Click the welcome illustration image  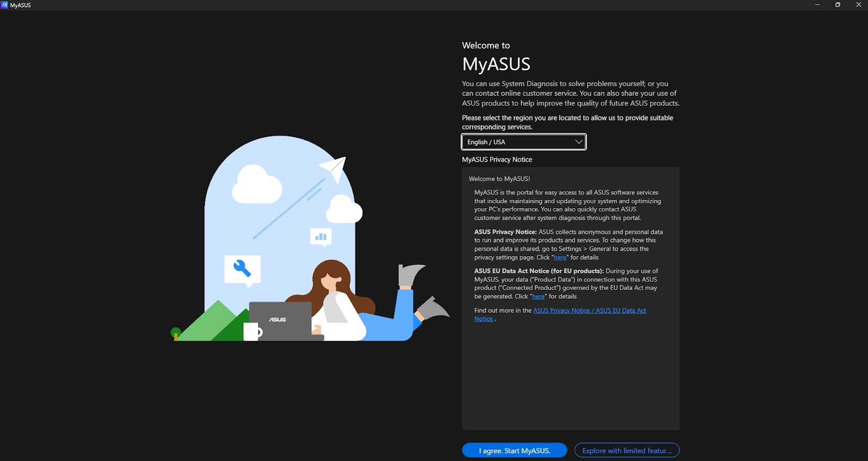coord(310,239)
